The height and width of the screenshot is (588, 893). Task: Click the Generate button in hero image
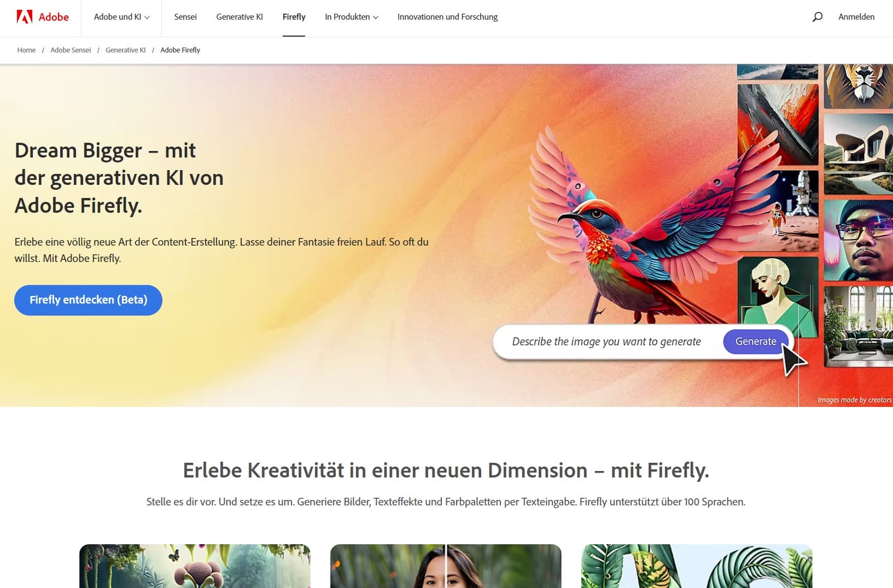point(755,341)
